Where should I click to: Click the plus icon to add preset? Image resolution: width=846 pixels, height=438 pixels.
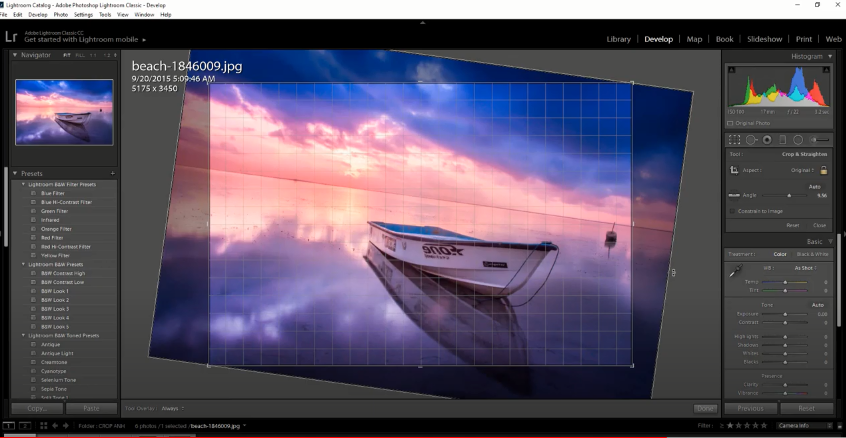pos(112,173)
